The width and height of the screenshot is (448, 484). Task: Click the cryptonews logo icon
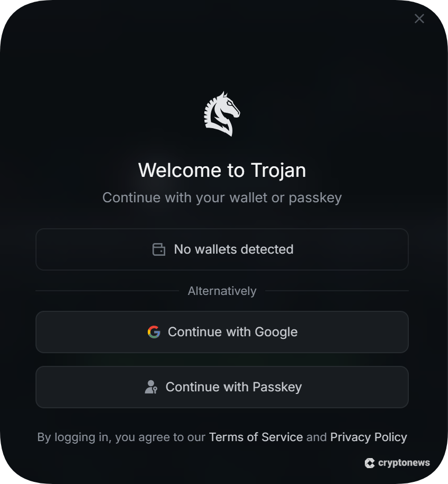pyautogui.click(x=370, y=463)
